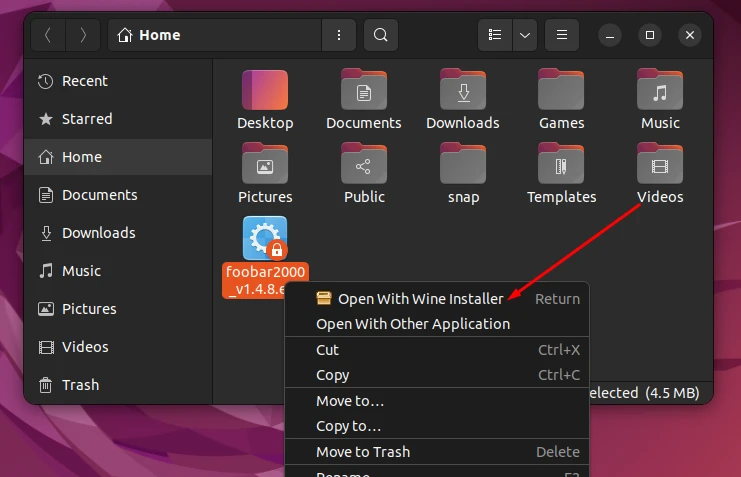Select the Desktop folder icon
This screenshot has width=741, height=477.
265,90
